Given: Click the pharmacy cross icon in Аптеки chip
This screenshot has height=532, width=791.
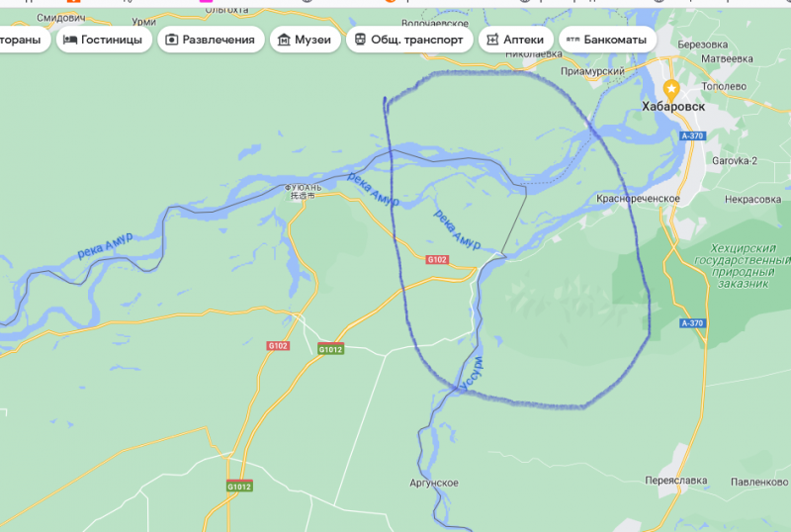Looking at the screenshot, I should (x=492, y=40).
